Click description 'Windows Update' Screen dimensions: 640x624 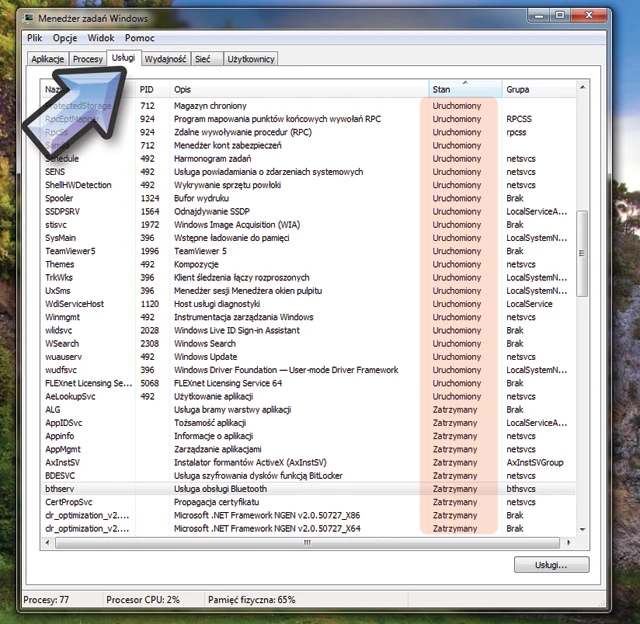(x=206, y=357)
